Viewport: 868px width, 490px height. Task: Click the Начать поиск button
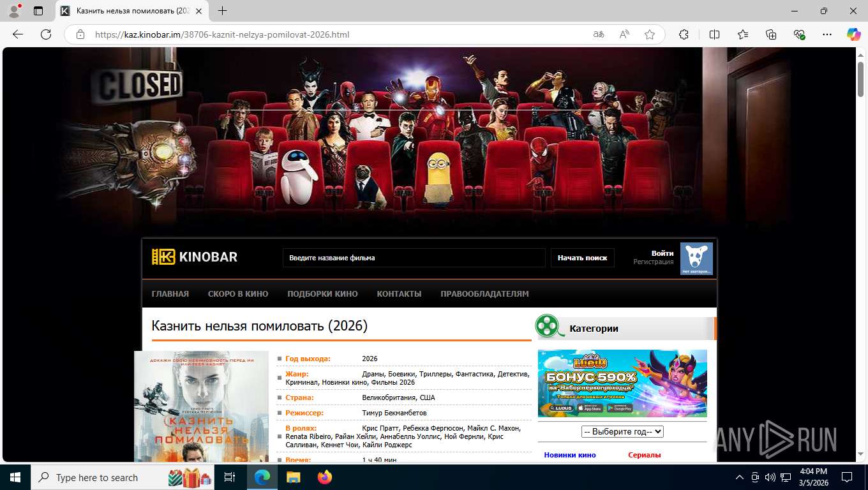pyautogui.click(x=582, y=258)
